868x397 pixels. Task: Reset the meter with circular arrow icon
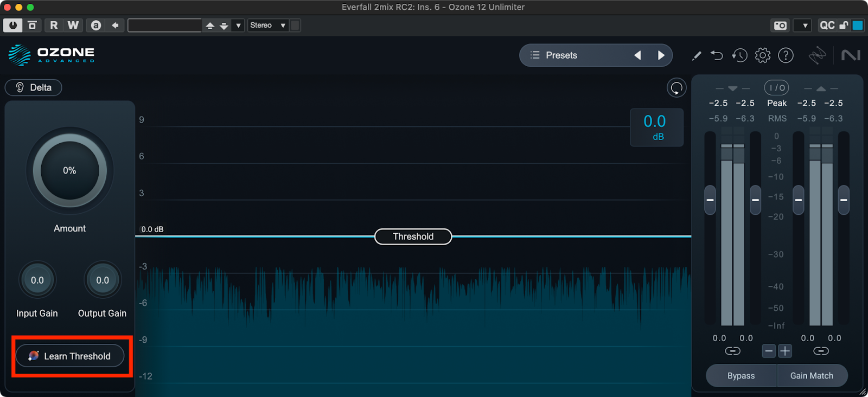[x=676, y=88]
